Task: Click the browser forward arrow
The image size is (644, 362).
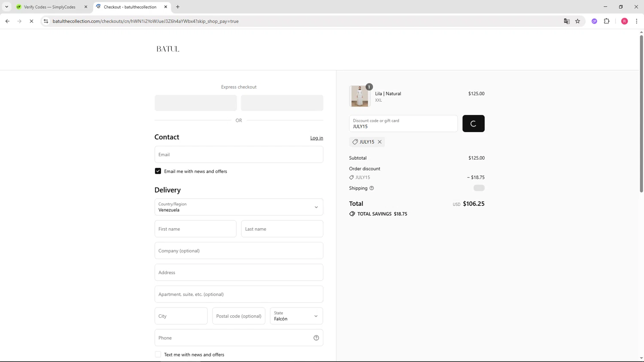Action: pos(19,21)
